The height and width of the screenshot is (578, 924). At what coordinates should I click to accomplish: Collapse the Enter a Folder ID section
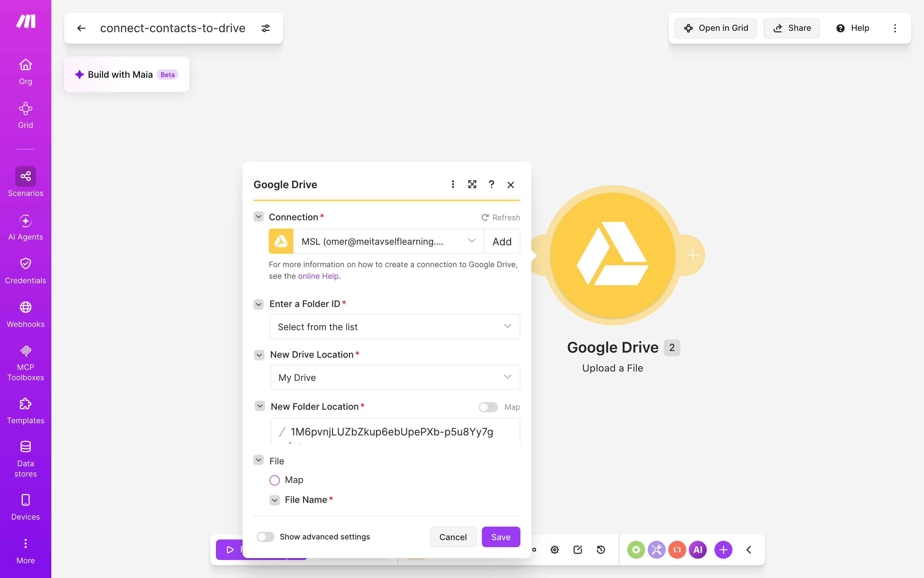(259, 304)
